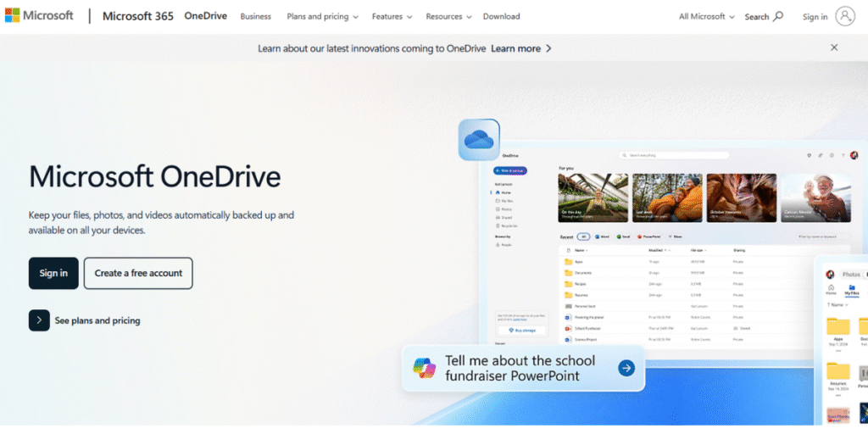868x434 pixels.
Task: Filter recent files by Word
Action: pos(602,236)
